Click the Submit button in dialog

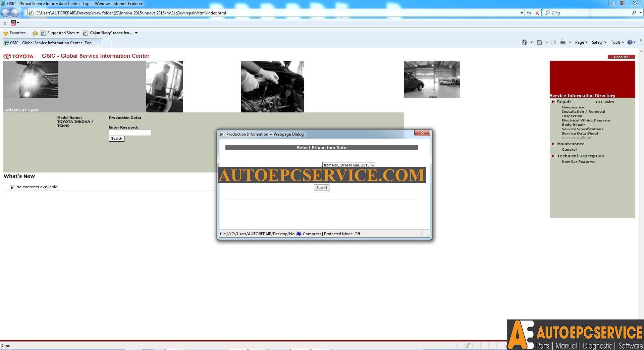(321, 188)
